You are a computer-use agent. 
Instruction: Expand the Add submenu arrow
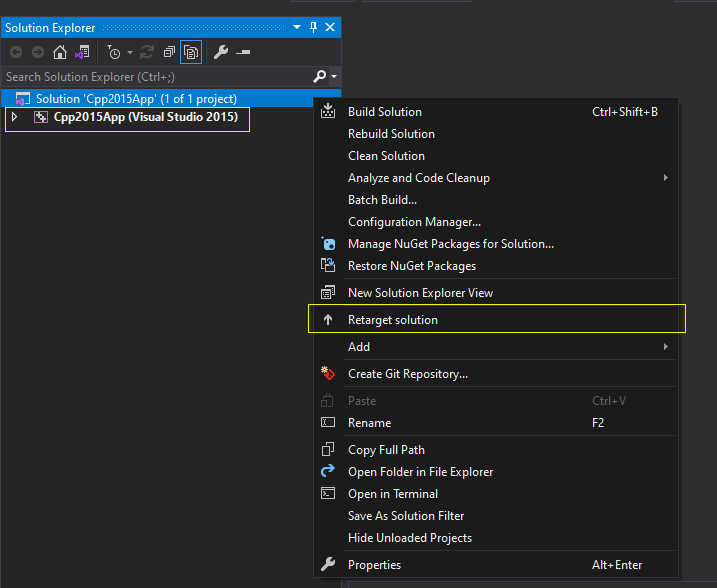pos(666,347)
